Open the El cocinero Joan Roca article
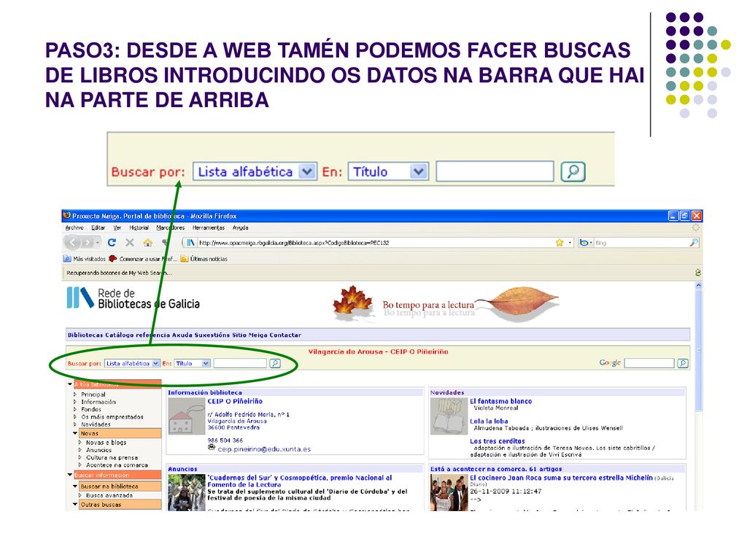 (562, 478)
